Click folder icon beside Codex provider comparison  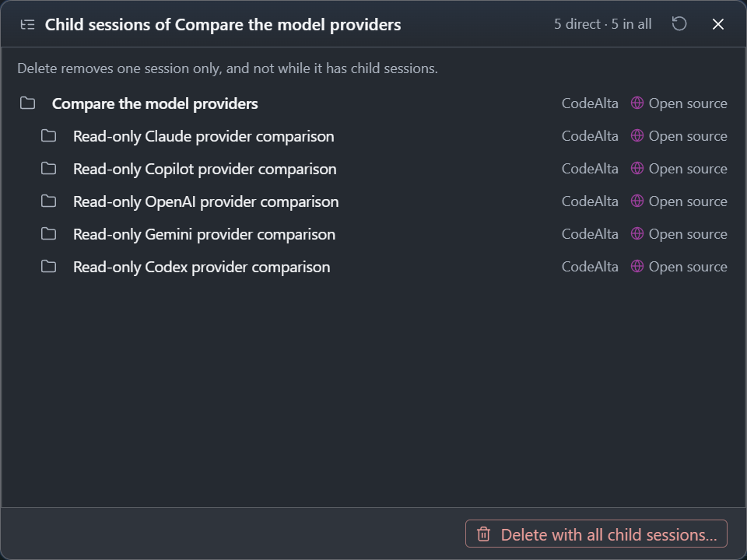[48, 266]
